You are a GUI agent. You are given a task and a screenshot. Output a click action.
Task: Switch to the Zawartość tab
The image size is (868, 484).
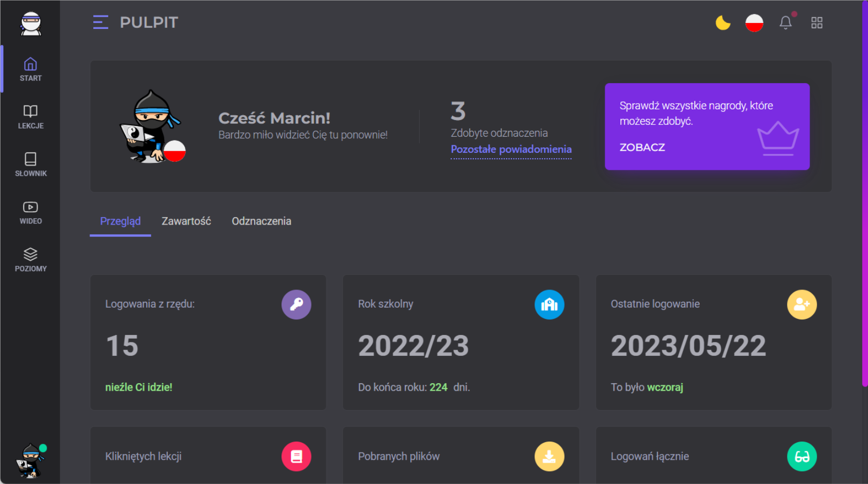click(x=186, y=221)
